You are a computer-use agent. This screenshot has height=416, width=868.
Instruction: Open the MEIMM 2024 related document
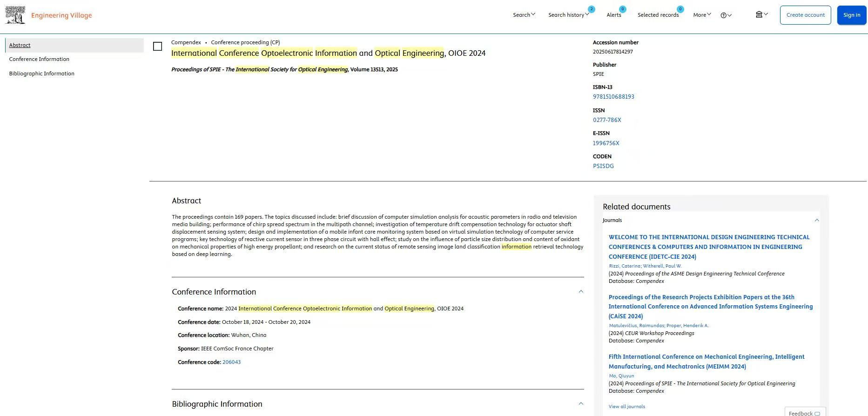[707, 362]
